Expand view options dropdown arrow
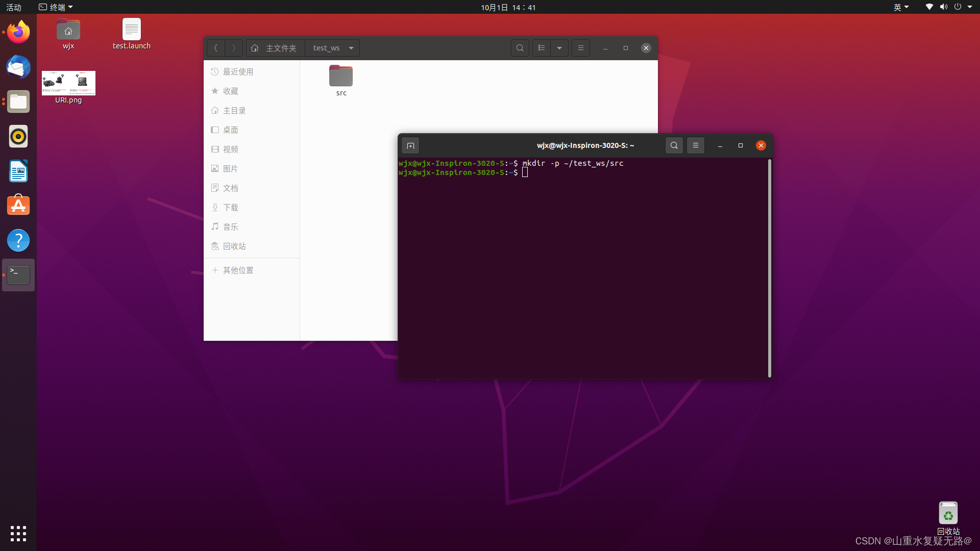The height and width of the screenshot is (551, 980). coord(559,48)
